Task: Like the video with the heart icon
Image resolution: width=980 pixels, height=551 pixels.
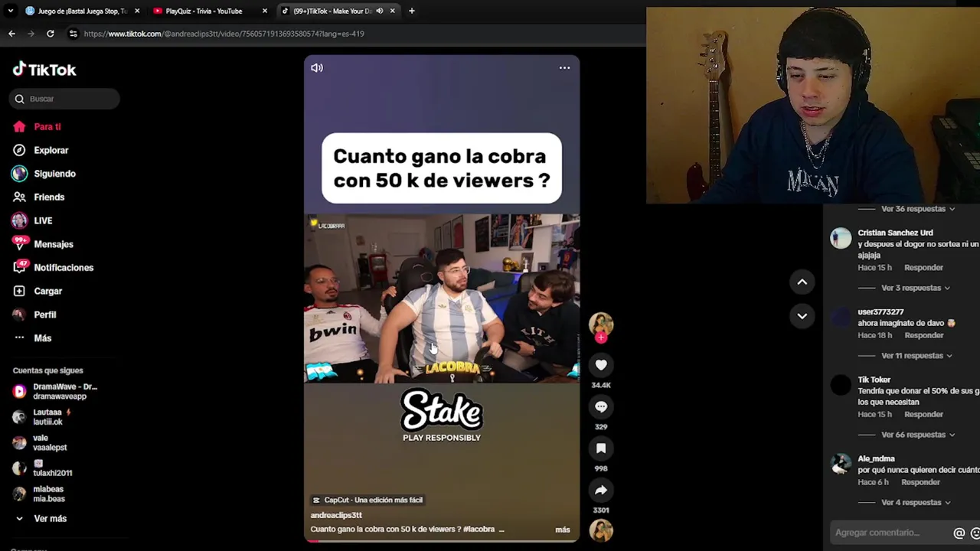Action: click(x=601, y=366)
